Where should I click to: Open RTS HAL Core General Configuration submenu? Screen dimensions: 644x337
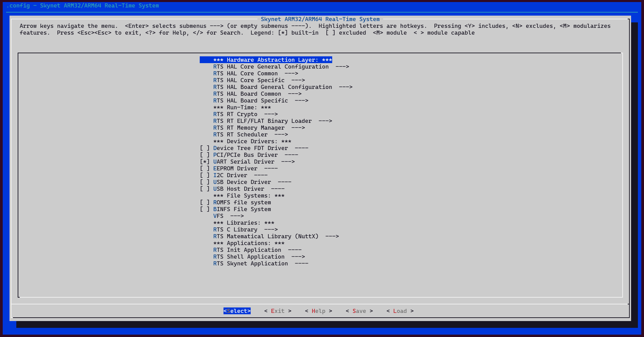281,67
